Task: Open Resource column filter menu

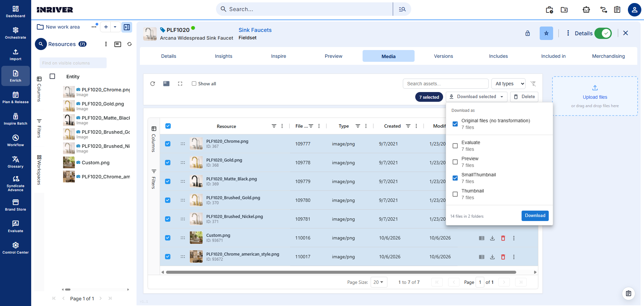Action: 274,126
